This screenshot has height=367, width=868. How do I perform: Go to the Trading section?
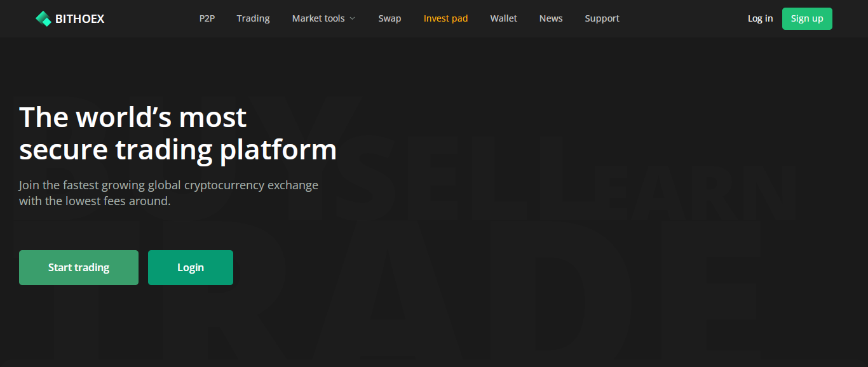[x=253, y=18]
